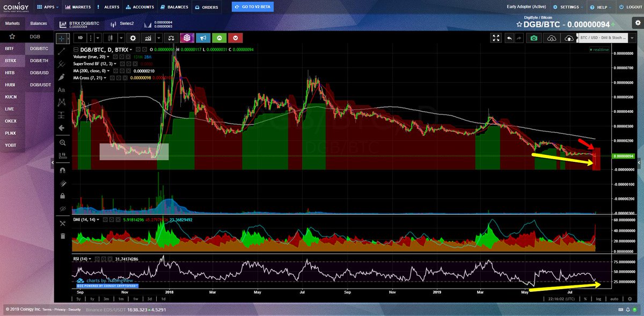Open the APPS dropdown menu
Viewport: 644px width, 316px height.
click(x=48, y=8)
